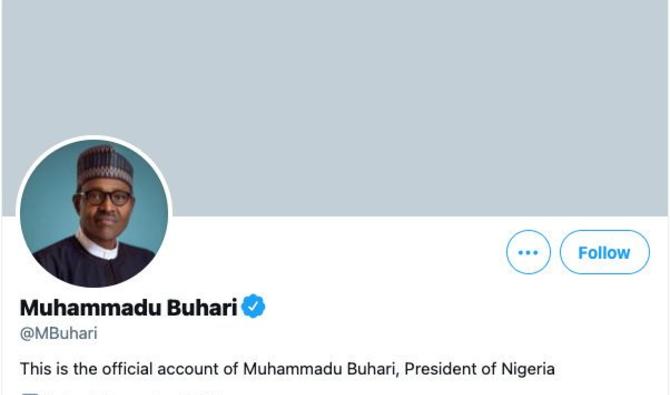Viewport: 670px width, 395px height.
Task: Click the white checkmark inside blue badge
Action: 253,306
